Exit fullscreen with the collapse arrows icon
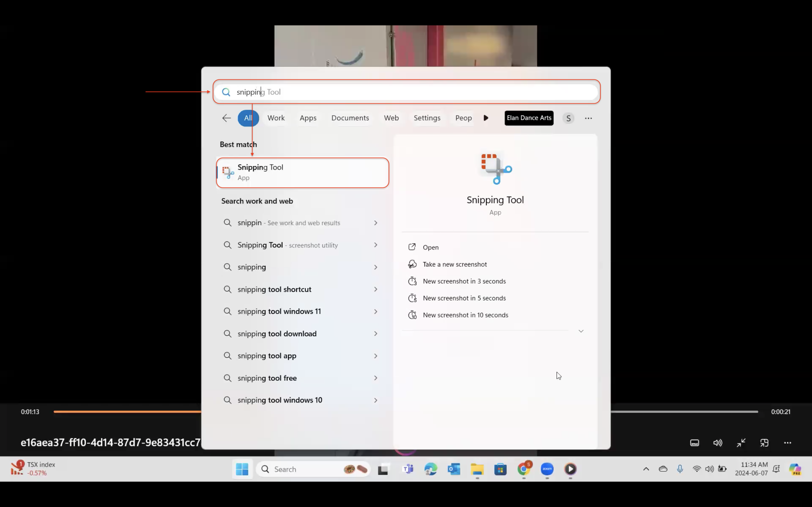 (x=741, y=442)
